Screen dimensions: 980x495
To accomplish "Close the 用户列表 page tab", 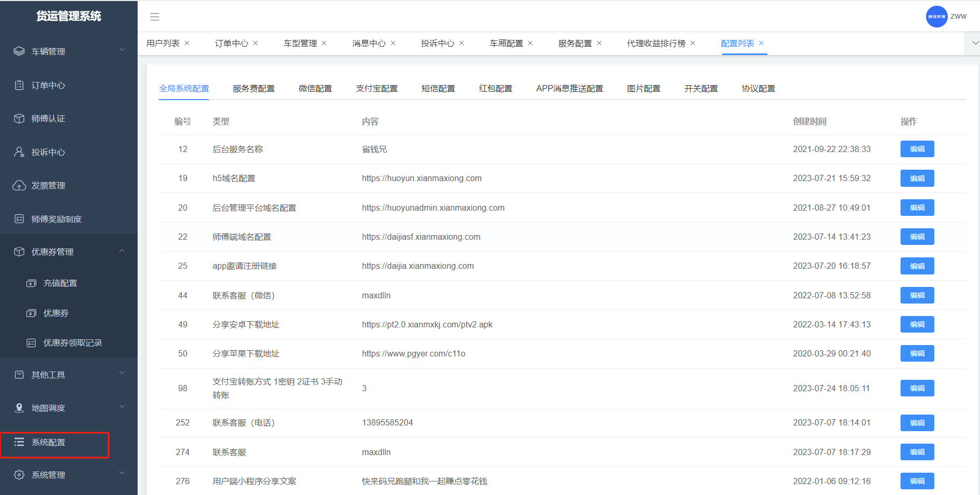I will tap(187, 43).
